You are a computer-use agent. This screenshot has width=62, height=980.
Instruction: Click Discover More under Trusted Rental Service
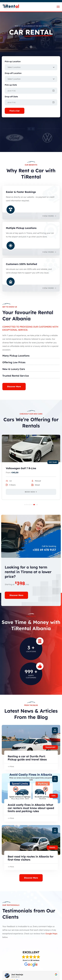point(14,386)
